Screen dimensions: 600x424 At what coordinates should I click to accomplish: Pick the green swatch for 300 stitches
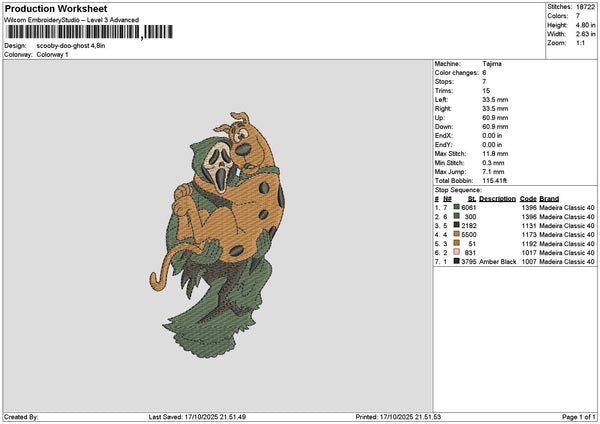(x=457, y=216)
